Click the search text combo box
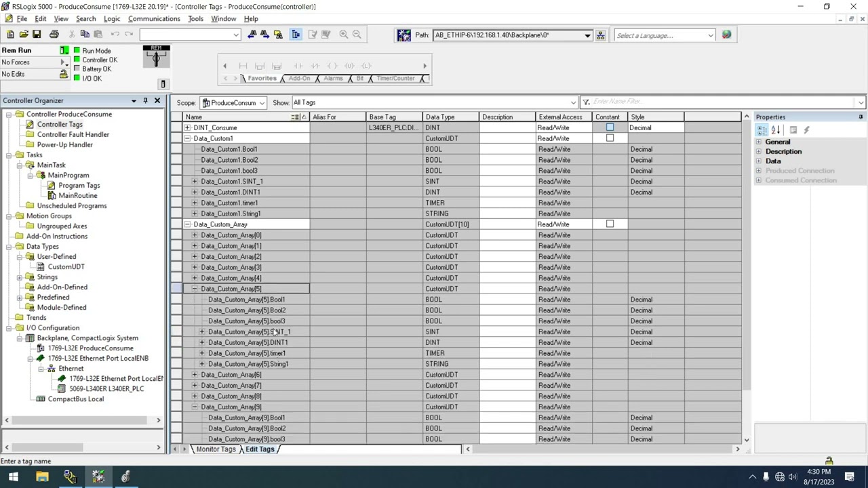868x488 pixels. coord(190,35)
